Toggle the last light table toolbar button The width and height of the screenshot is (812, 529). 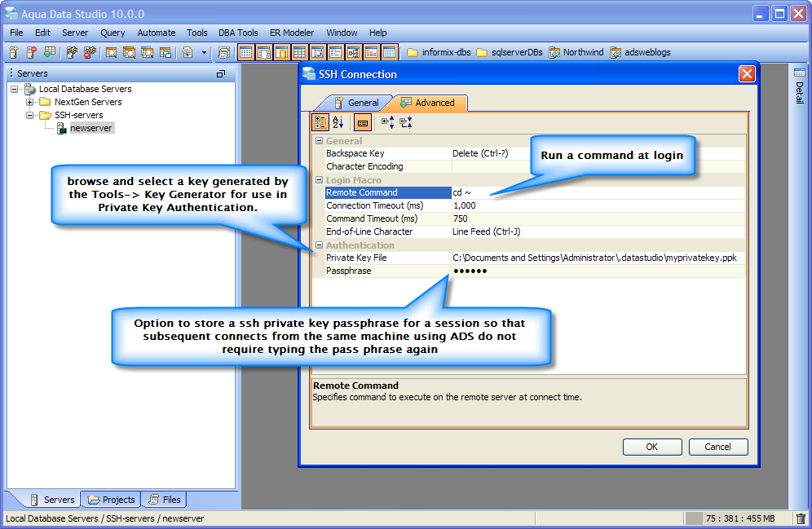tap(389, 52)
